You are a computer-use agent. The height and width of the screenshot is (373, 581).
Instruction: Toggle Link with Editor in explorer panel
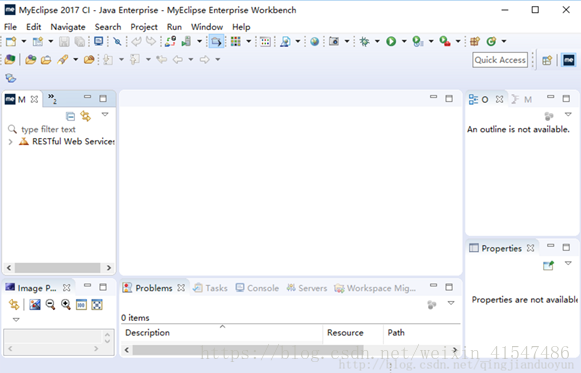click(86, 116)
